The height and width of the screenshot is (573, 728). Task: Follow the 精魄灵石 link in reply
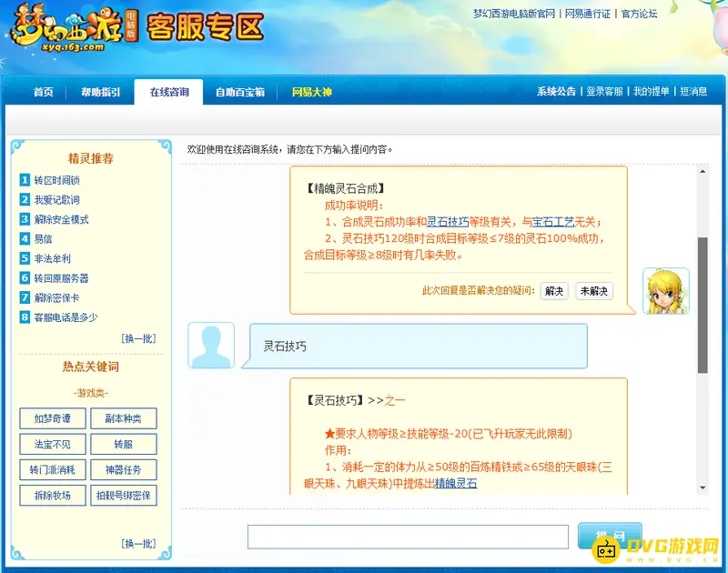point(456,484)
